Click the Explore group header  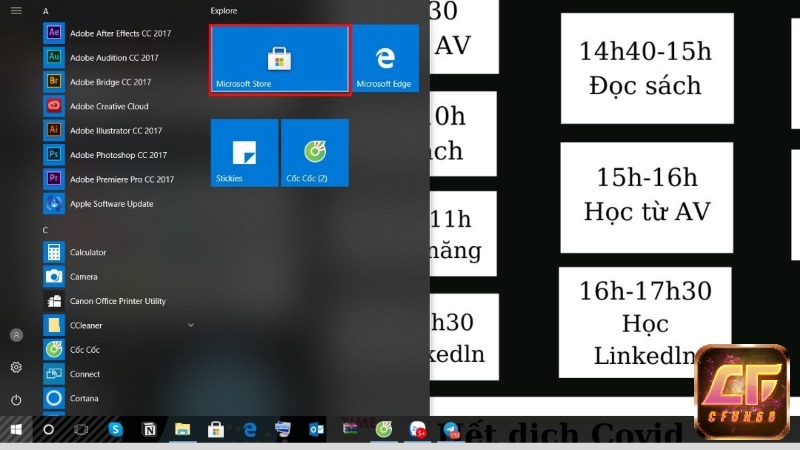click(223, 11)
